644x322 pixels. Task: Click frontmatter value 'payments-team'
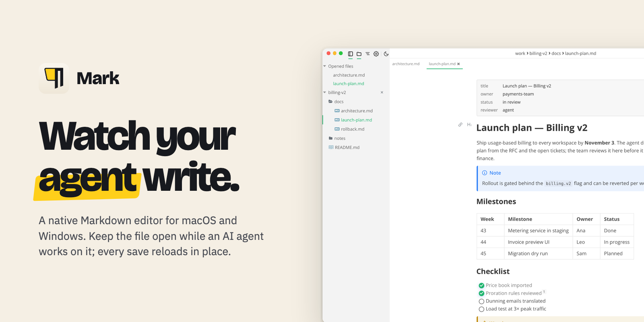tap(518, 94)
